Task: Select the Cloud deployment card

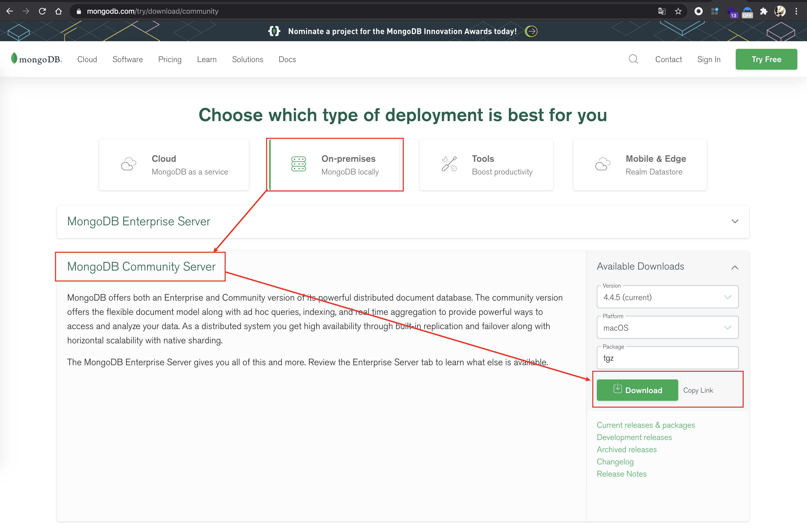Action: [x=174, y=165]
